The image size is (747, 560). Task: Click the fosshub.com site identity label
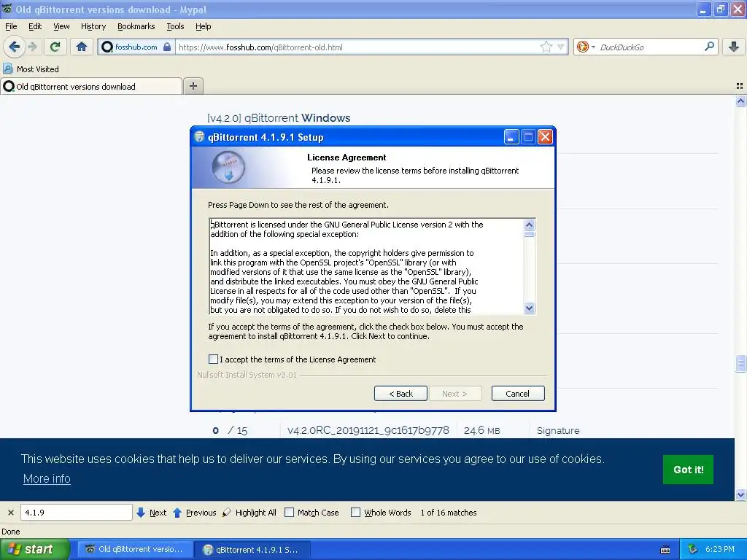(136, 47)
